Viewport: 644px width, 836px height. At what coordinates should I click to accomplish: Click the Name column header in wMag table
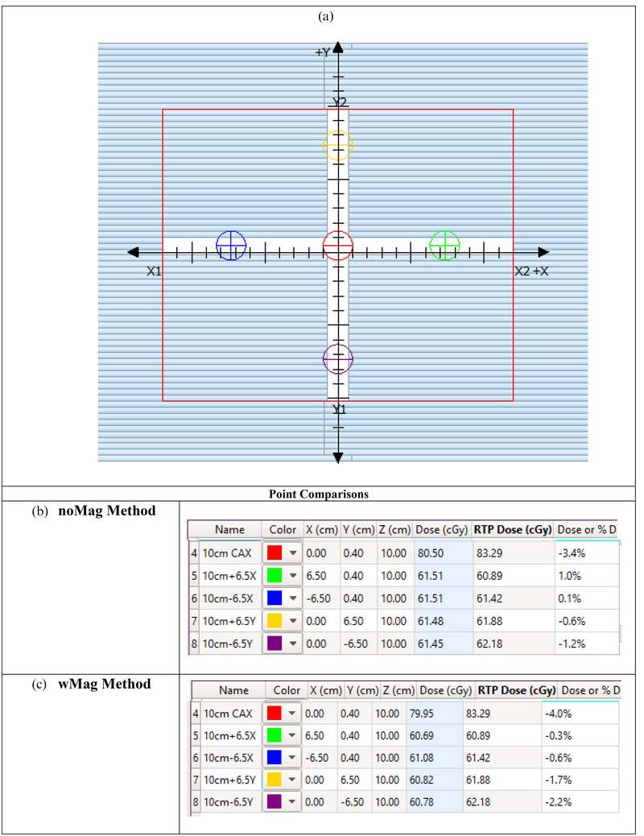[233, 690]
